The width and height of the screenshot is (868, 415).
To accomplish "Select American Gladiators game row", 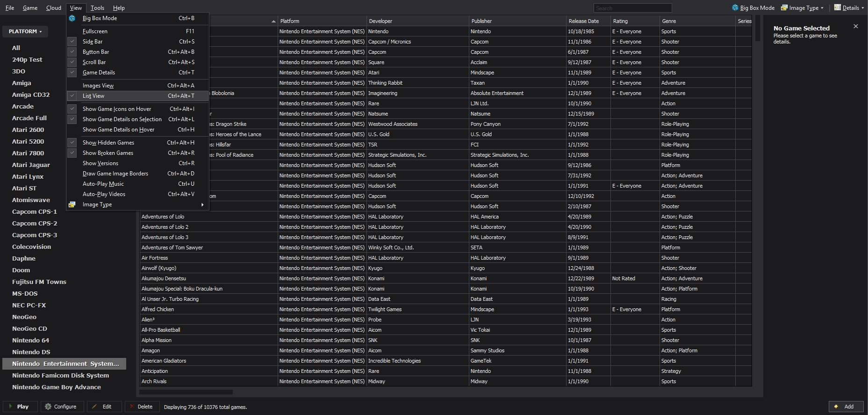I will [x=446, y=361].
